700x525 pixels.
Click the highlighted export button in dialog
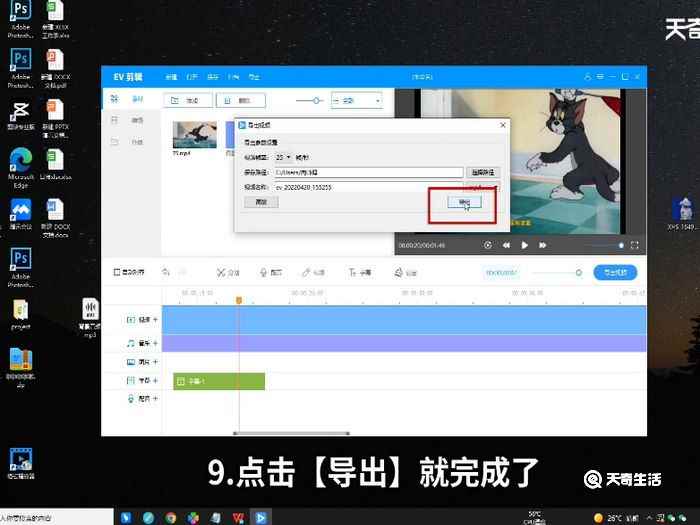point(464,202)
